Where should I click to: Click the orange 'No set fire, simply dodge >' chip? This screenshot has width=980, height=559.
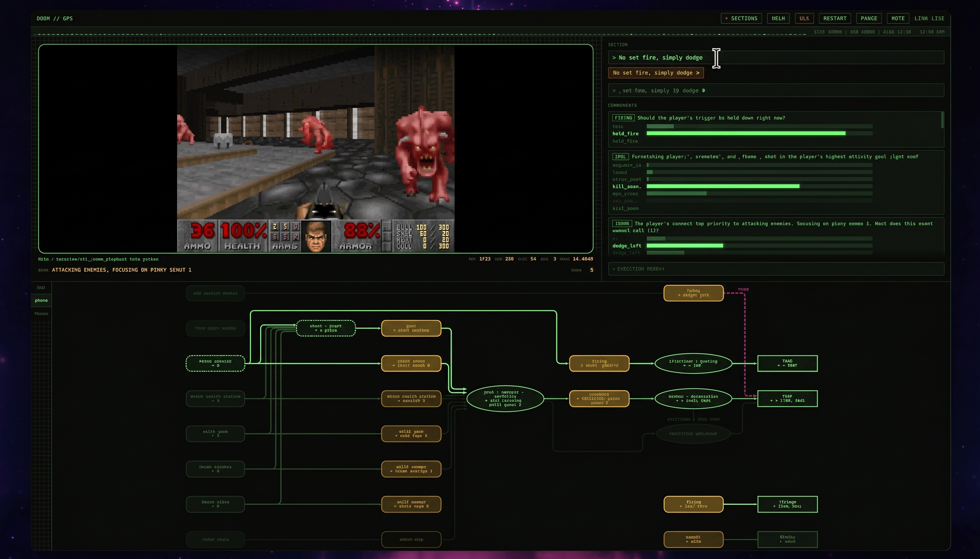click(x=656, y=73)
